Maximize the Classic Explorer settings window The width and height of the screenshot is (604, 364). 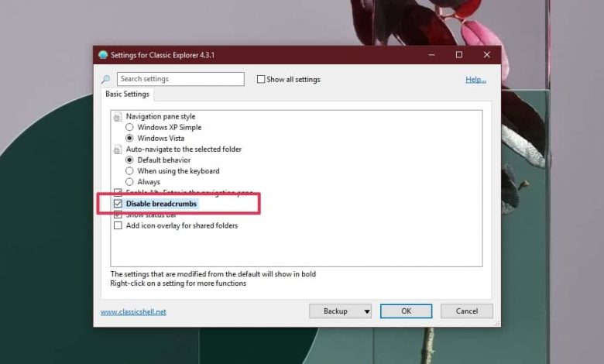458,55
